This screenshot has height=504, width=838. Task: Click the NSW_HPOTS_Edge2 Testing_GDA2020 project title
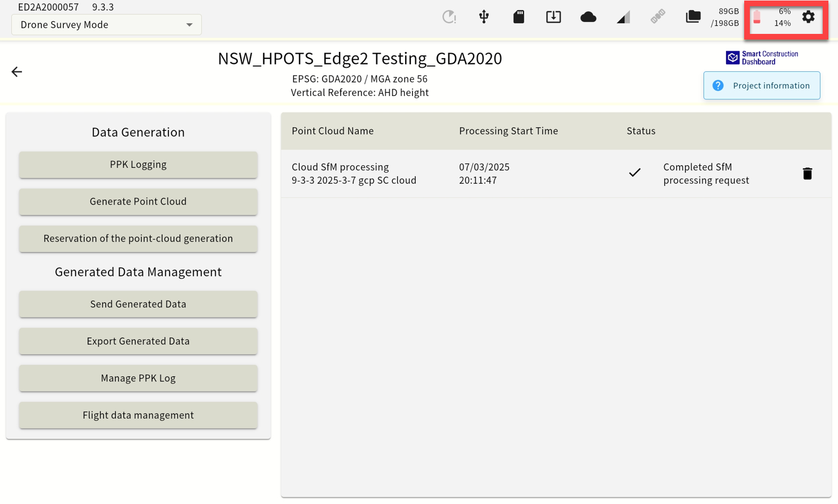pyautogui.click(x=359, y=58)
